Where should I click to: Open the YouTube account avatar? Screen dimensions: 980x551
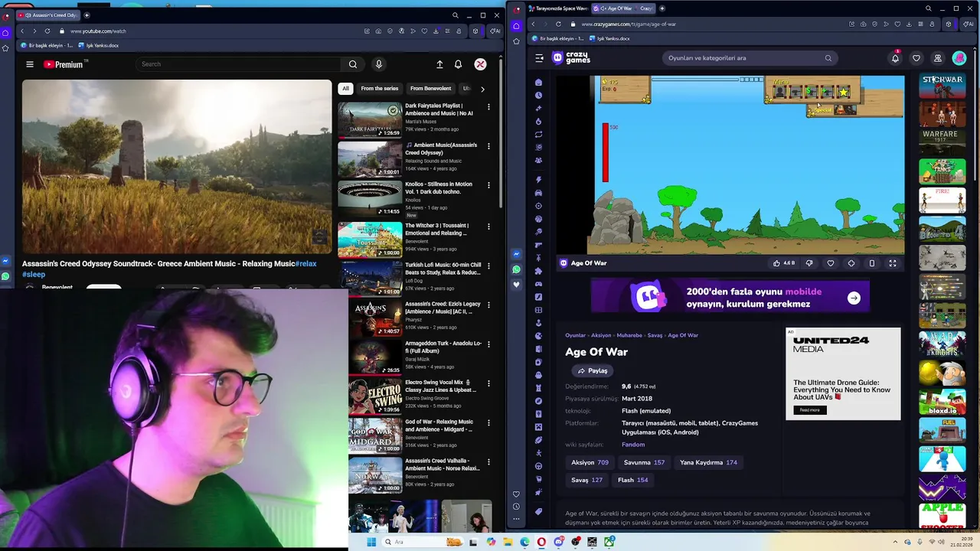(480, 64)
